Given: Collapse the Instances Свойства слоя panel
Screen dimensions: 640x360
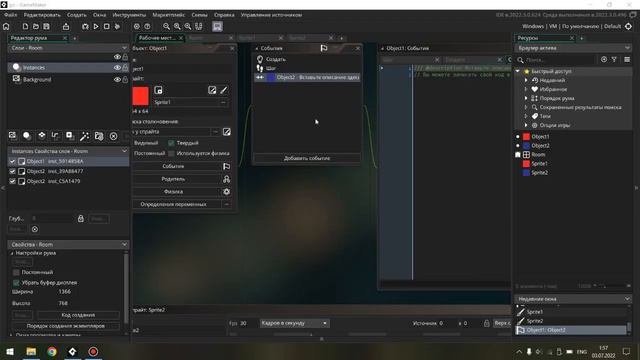Looking at the screenshot, I should pos(124,151).
